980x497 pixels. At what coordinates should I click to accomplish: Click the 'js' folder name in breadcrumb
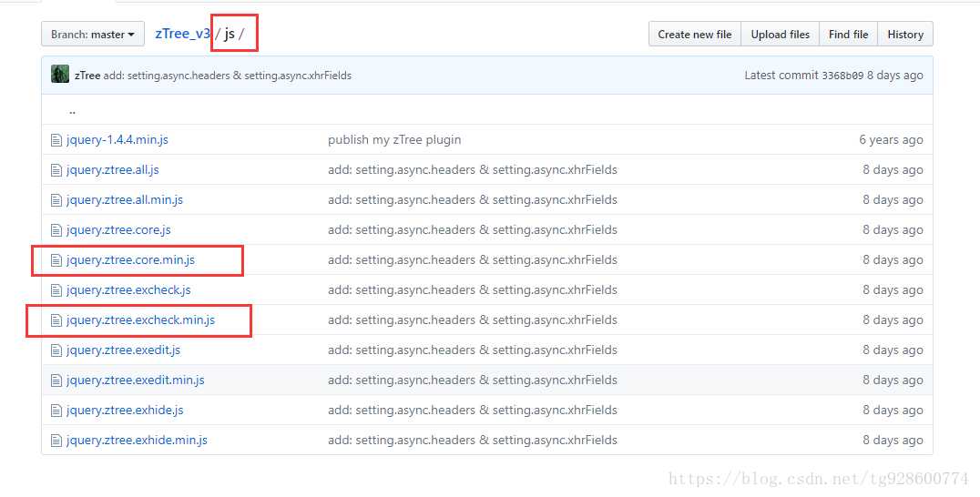[x=230, y=34]
